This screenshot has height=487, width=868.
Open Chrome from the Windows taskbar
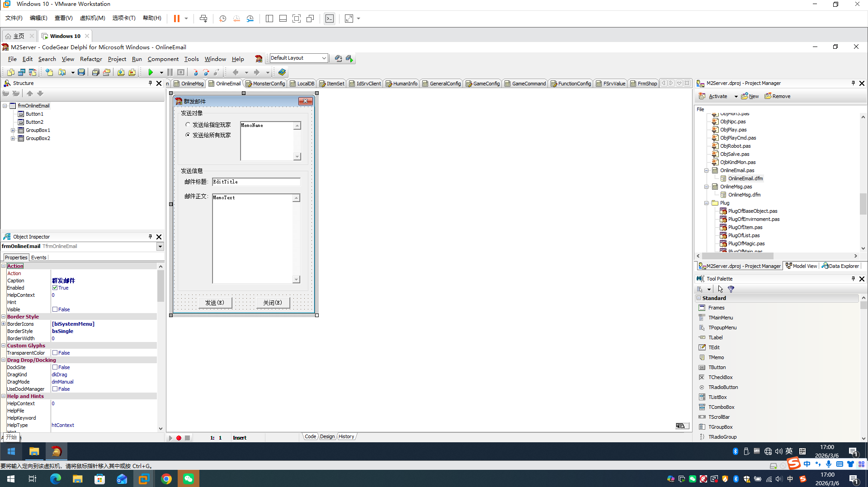pos(166,479)
